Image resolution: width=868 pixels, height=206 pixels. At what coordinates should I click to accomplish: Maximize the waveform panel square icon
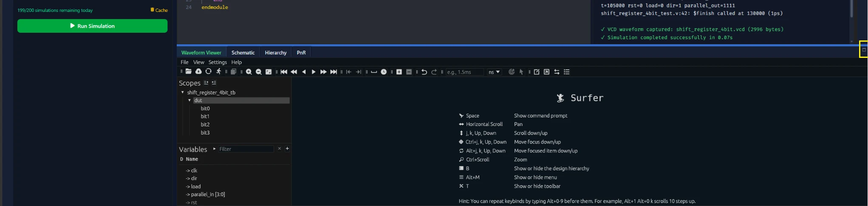tap(864, 50)
